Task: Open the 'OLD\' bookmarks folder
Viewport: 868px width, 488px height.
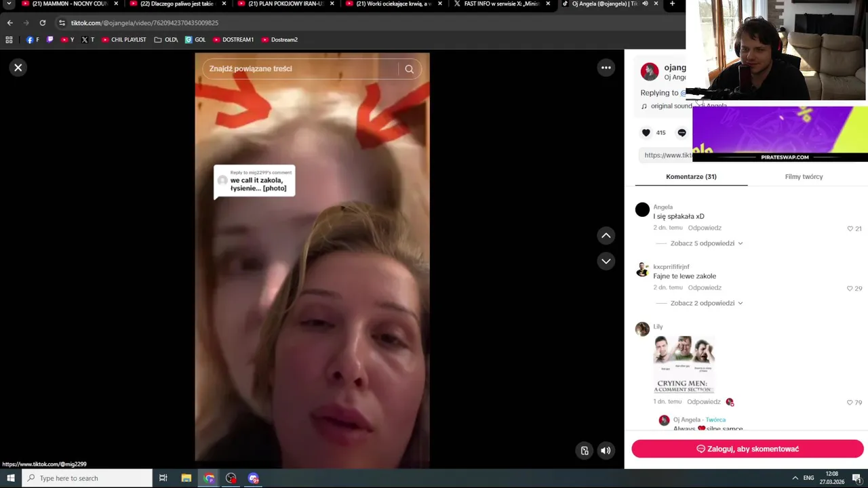Action: (x=166, y=40)
